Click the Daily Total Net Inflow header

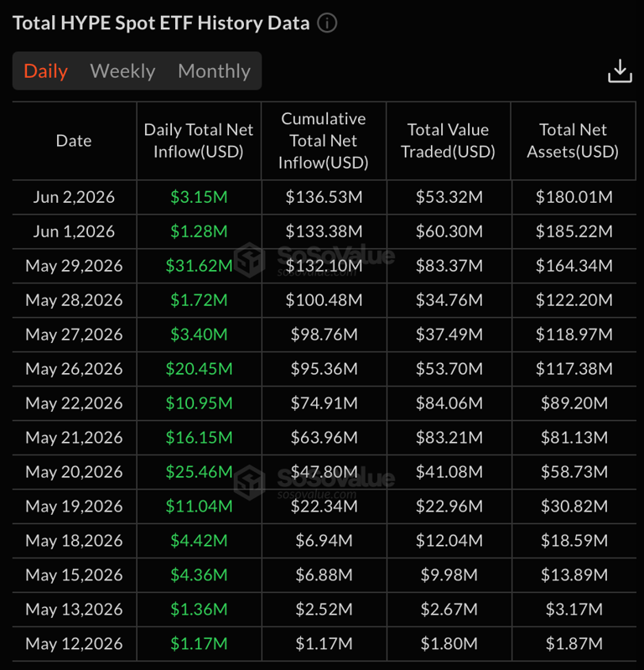point(199,141)
